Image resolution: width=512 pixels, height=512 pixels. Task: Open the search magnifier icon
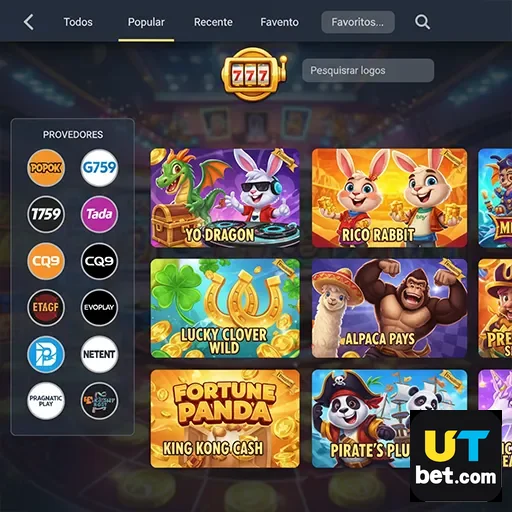422,22
